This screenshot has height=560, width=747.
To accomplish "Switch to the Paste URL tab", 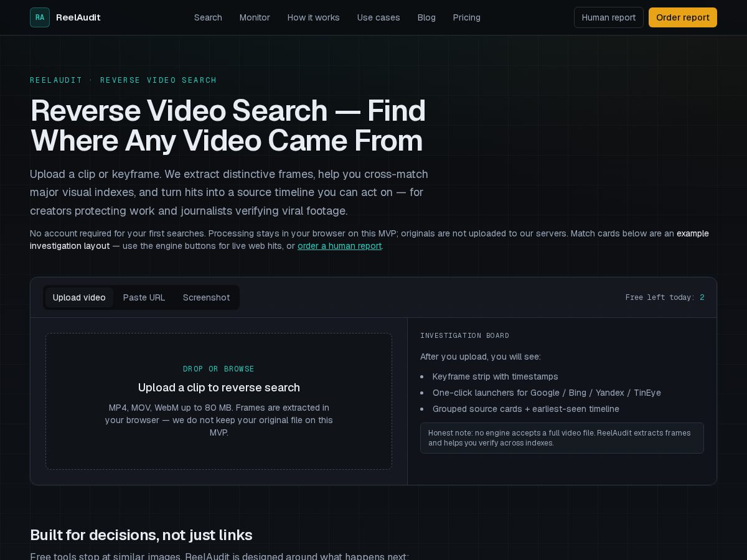I will 144,297.
